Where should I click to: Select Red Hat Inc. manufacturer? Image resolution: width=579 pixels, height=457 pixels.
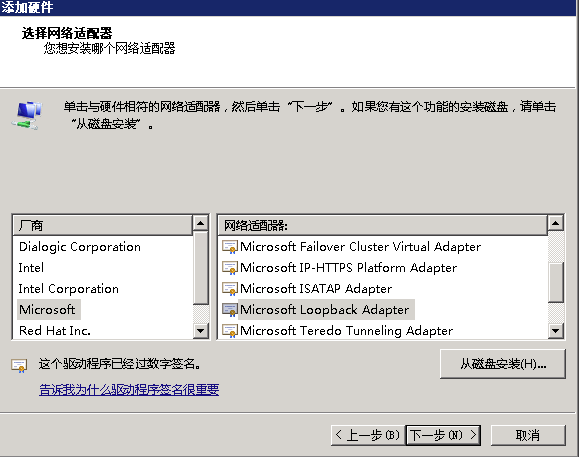pyautogui.click(x=55, y=331)
